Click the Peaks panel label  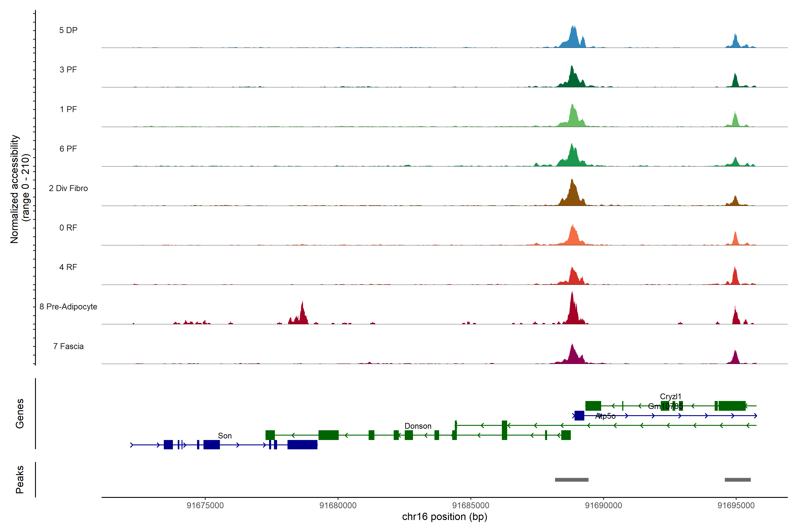click(x=20, y=479)
